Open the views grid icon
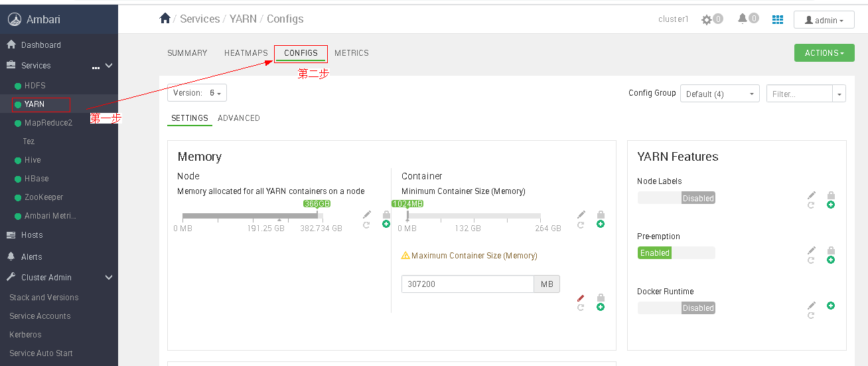The height and width of the screenshot is (366, 868). [x=778, y=19]
